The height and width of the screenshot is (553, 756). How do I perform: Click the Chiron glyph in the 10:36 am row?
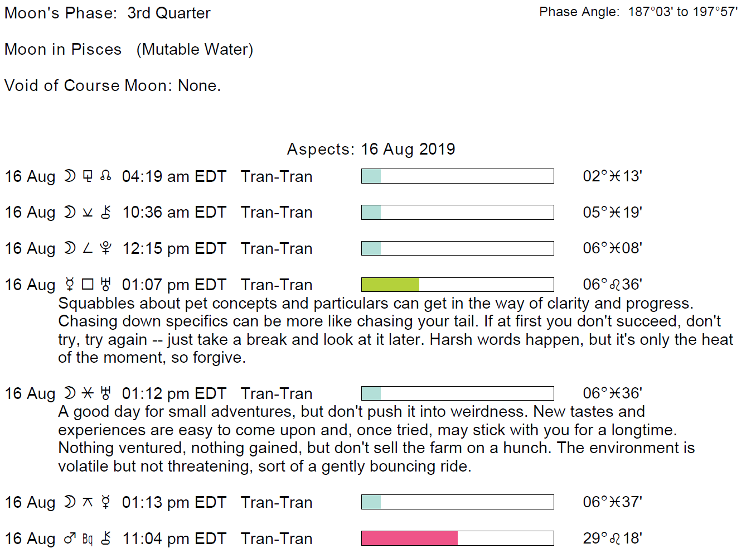[106, 212]
